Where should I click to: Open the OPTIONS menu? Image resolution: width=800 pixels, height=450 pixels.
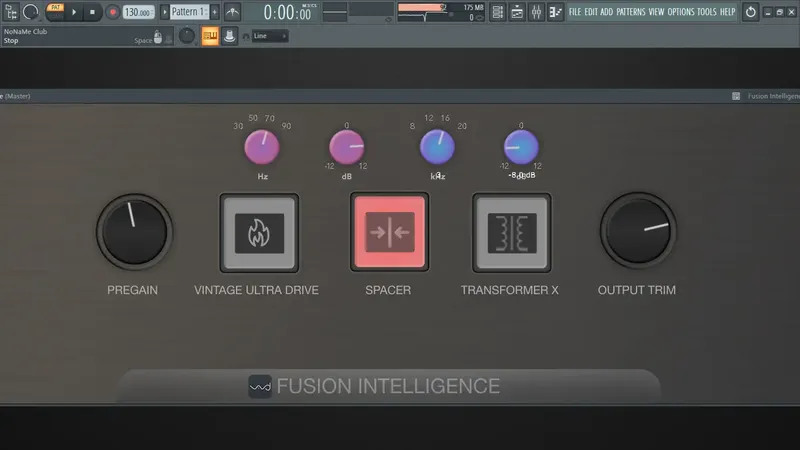point(681,12)
